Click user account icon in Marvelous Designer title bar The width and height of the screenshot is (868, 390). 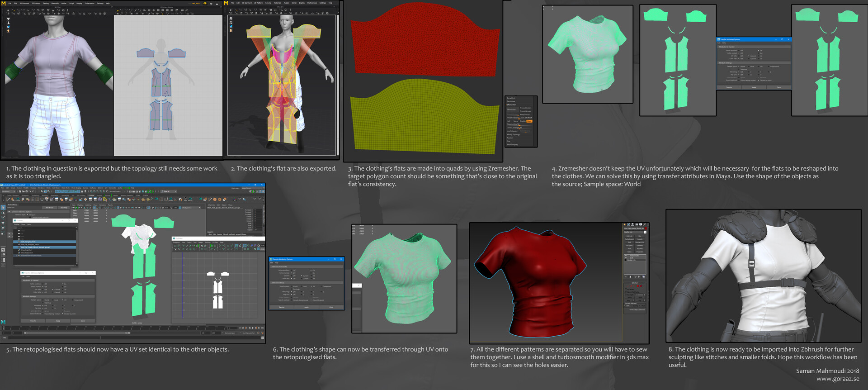217,4
